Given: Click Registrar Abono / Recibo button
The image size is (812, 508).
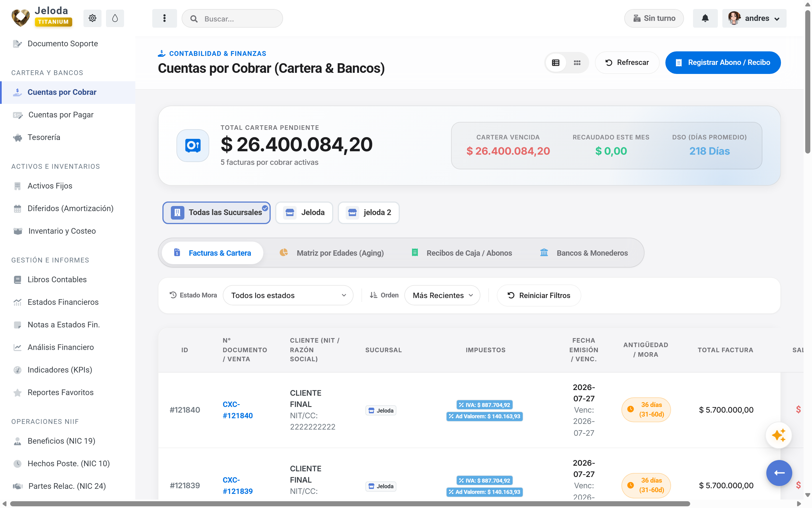Looking at the screenshot, I should click(x=723, y=62).
